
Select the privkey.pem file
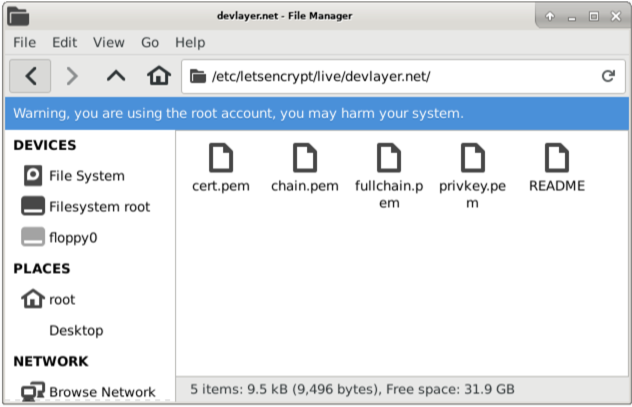472,176
